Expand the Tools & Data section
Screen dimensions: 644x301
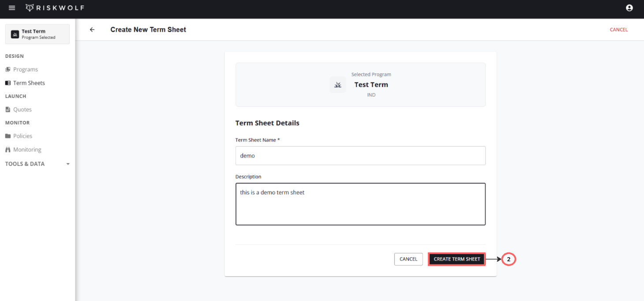click(25, 164)
